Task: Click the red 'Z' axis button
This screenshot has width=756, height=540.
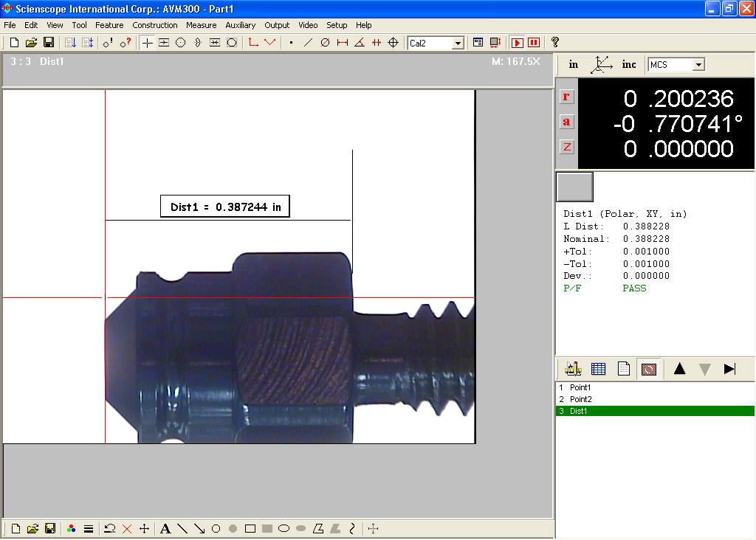Action: click(566, 147)
